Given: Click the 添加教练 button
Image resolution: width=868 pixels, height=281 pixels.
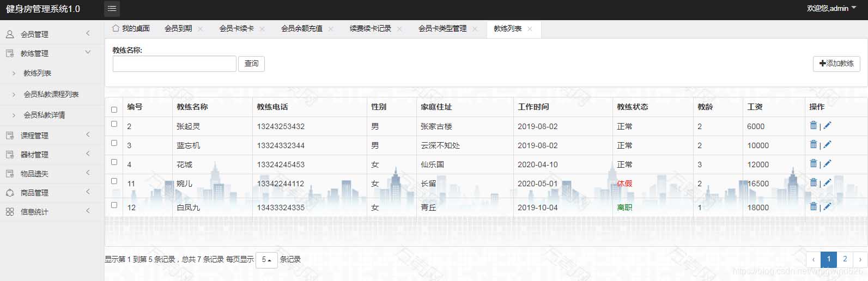Looking at the screenshot, I should click(836, 64).
